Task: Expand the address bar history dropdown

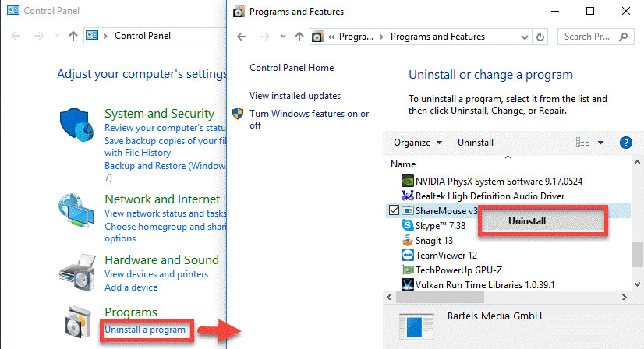Action: click(525, 37)
